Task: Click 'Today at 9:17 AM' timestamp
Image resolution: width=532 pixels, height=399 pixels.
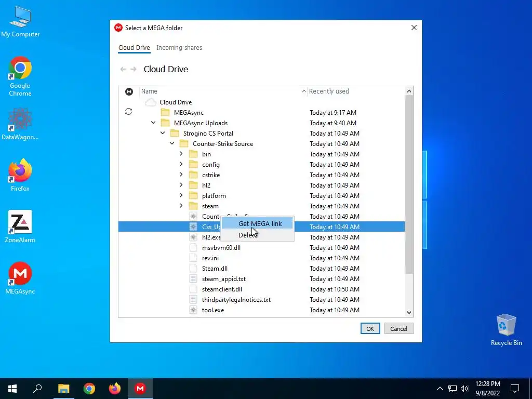Action: click(333, 113)
